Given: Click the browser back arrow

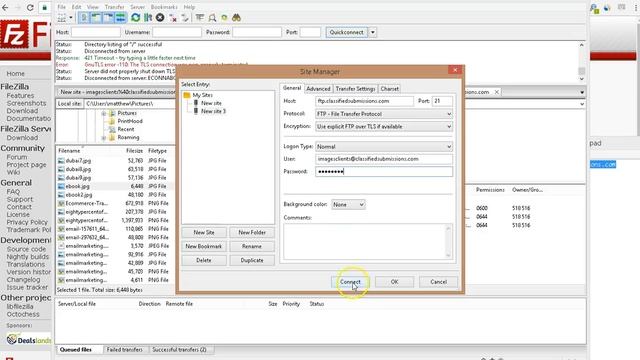Looking at the screenshot, I should 5,7.
